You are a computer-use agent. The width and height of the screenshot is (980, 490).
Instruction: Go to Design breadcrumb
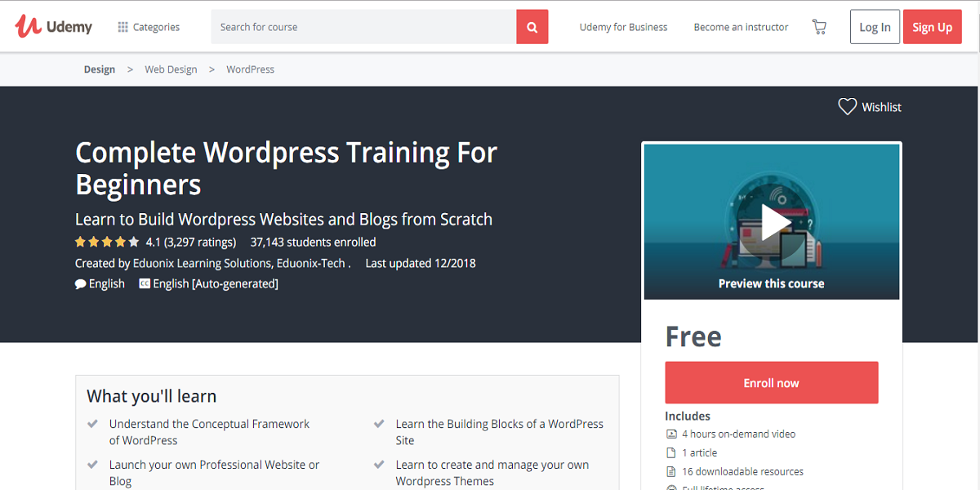(100, 69)
